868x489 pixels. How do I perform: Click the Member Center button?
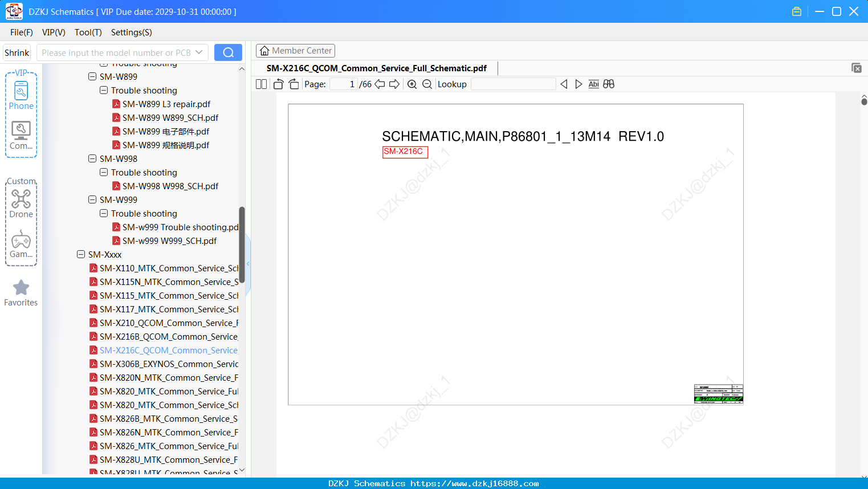point(295,51)
